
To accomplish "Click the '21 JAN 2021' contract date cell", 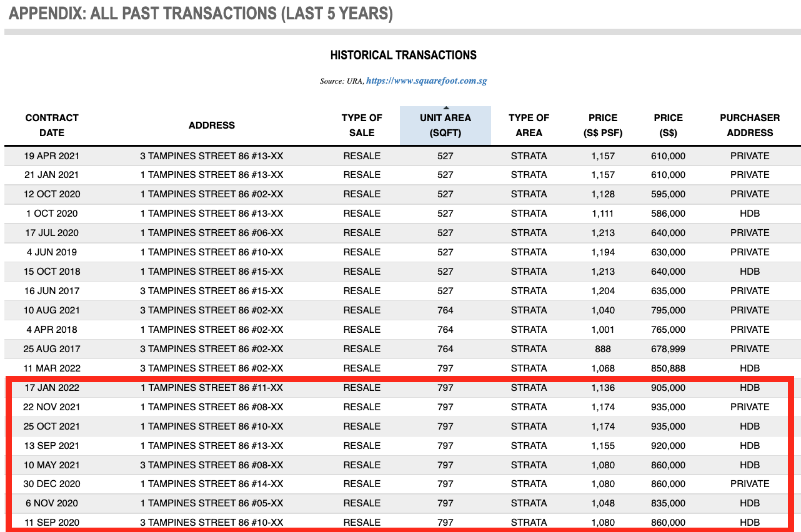I will point(52,175).
